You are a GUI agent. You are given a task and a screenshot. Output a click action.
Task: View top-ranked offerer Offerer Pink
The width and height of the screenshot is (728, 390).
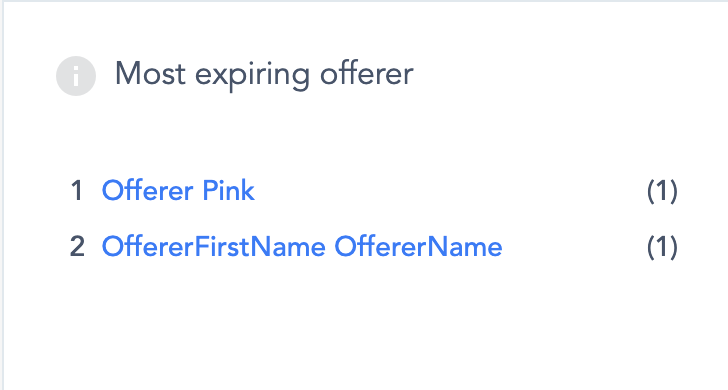pyautogui.click(x=178, y=190)
